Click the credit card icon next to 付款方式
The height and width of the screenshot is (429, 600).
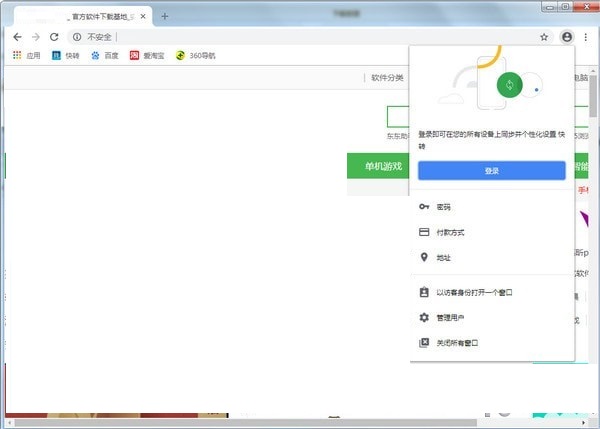424,232
